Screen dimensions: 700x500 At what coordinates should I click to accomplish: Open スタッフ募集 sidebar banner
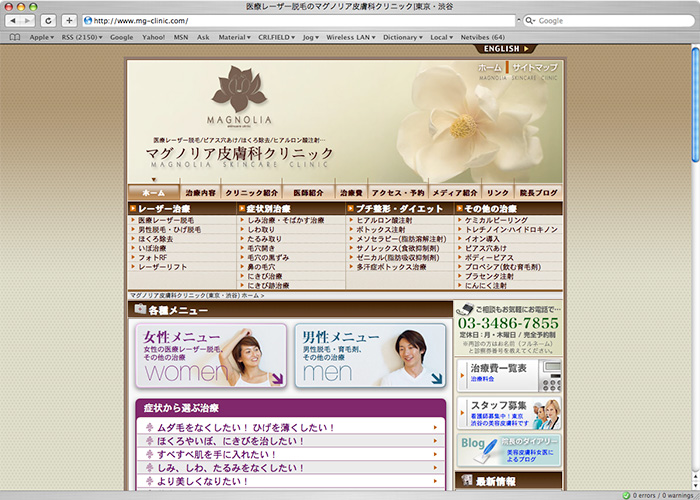click(509, 413)
